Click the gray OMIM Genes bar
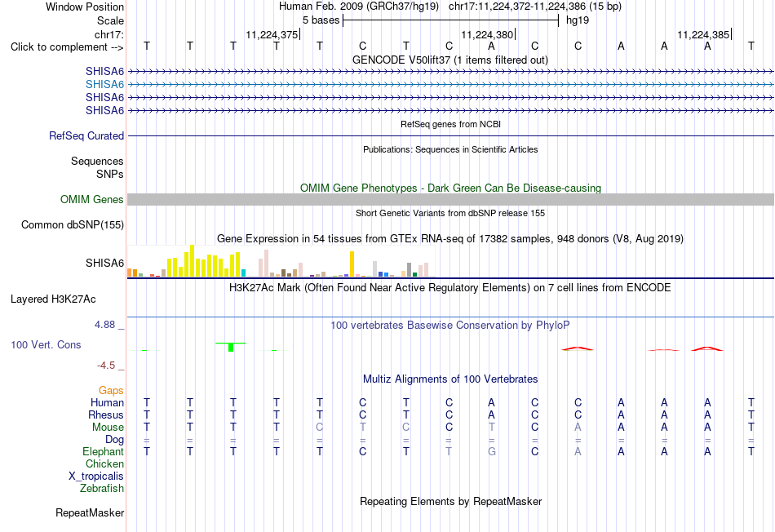The image size is (775, 532). tap(450, 199)
